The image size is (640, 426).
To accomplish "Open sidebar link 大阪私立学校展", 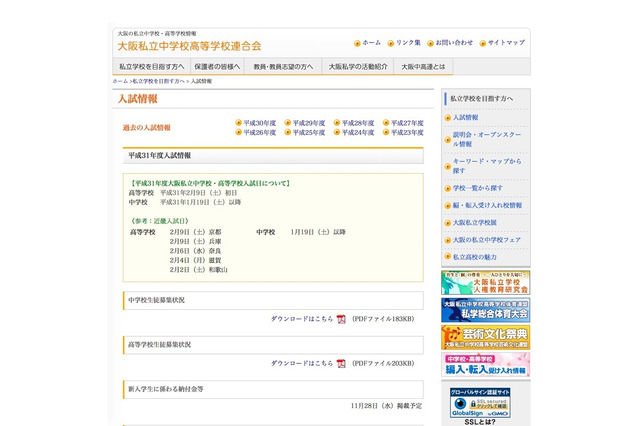I will click(x=475, y=223).
